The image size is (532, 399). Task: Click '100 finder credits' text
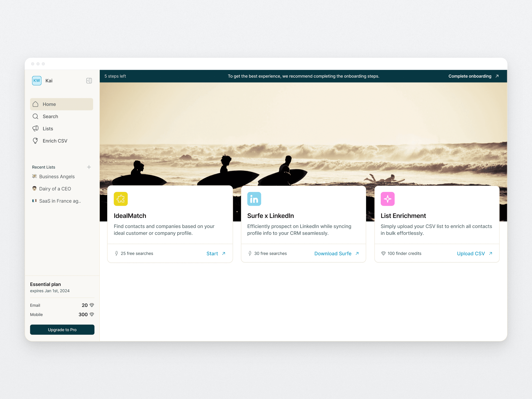(404, 253)
